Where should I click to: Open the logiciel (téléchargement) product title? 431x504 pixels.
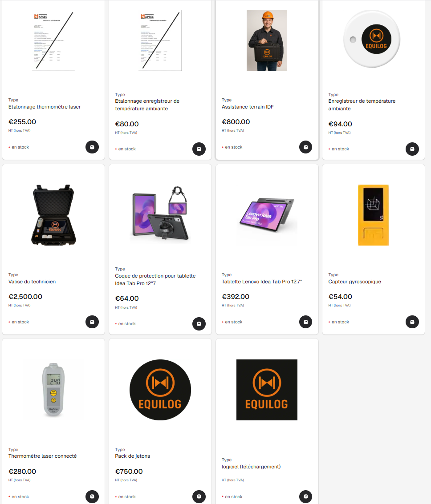(251, 467)
